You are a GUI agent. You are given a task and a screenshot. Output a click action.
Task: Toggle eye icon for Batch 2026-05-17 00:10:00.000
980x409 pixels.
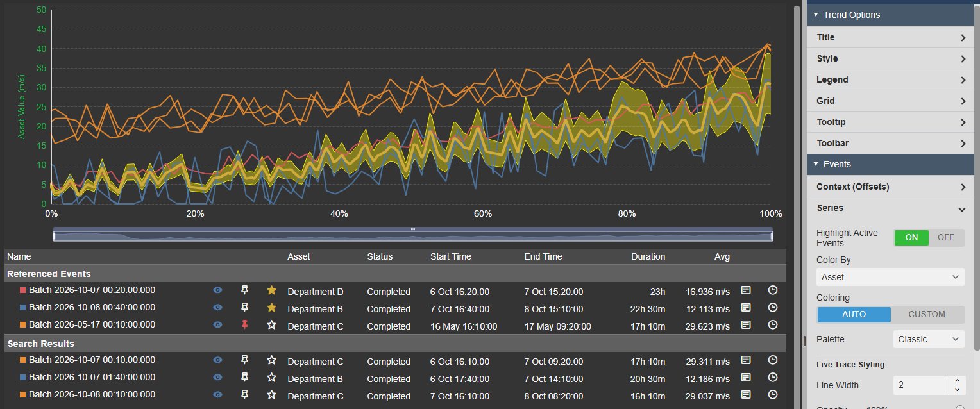tap(218, 325)
